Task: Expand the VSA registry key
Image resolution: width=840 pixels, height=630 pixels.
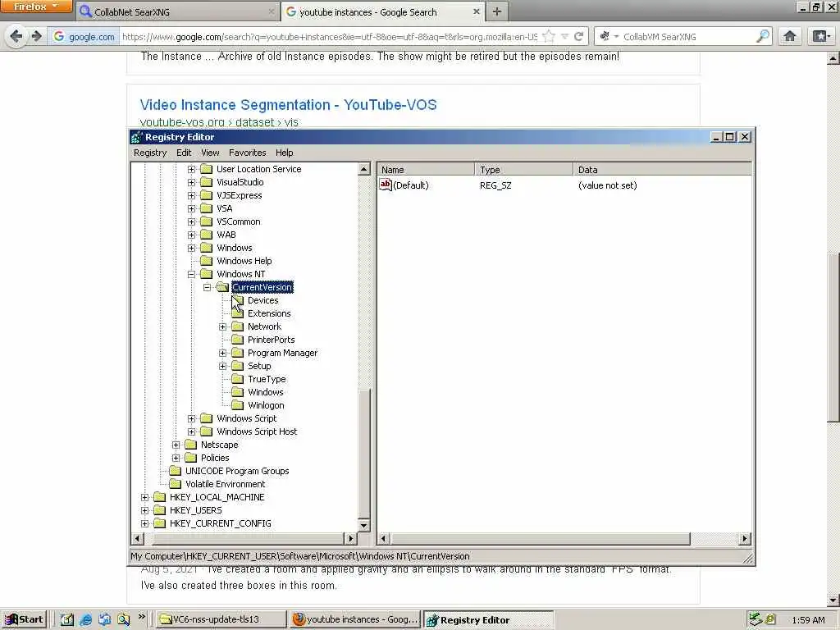Action: click(x=191, y=208)
